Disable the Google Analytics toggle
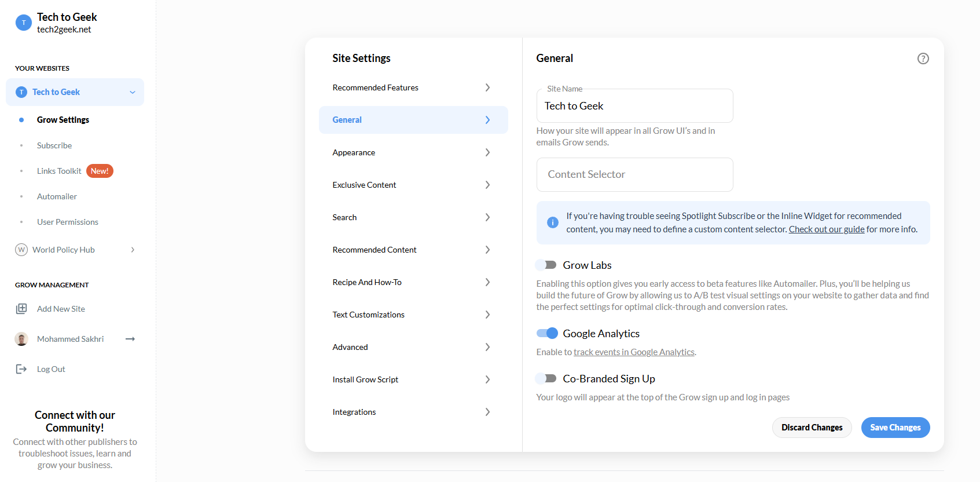Screen dimensions: 980x482 (546, 333)
